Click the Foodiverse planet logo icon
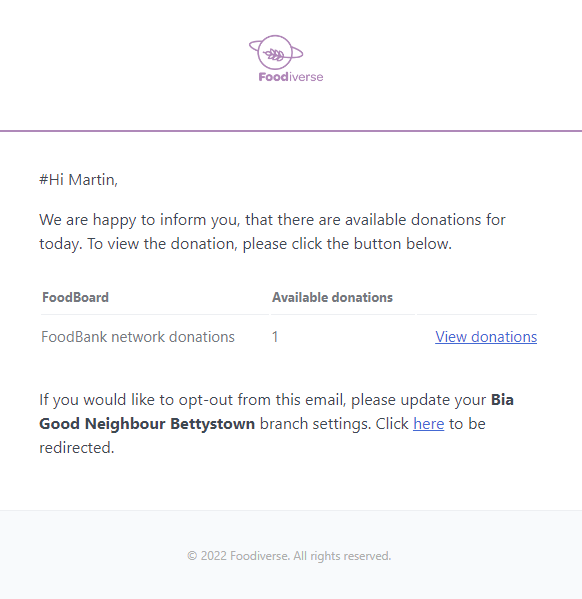 276,52
